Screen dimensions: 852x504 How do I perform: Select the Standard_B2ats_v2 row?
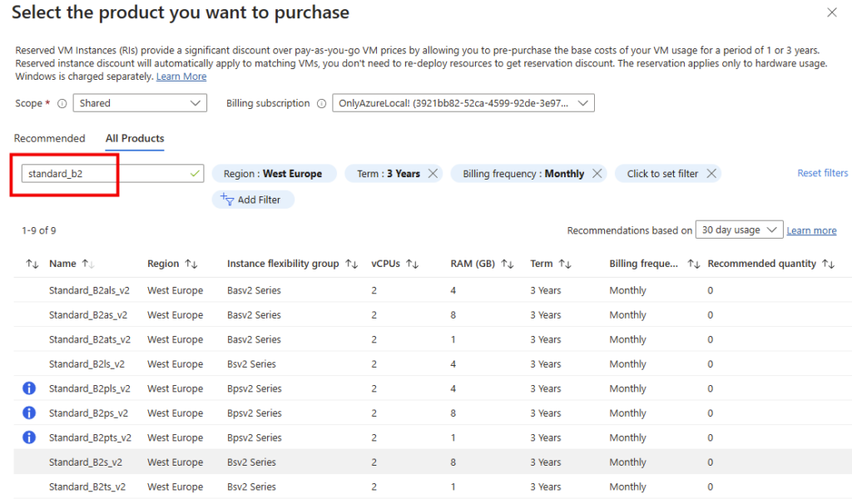[433, 338]
